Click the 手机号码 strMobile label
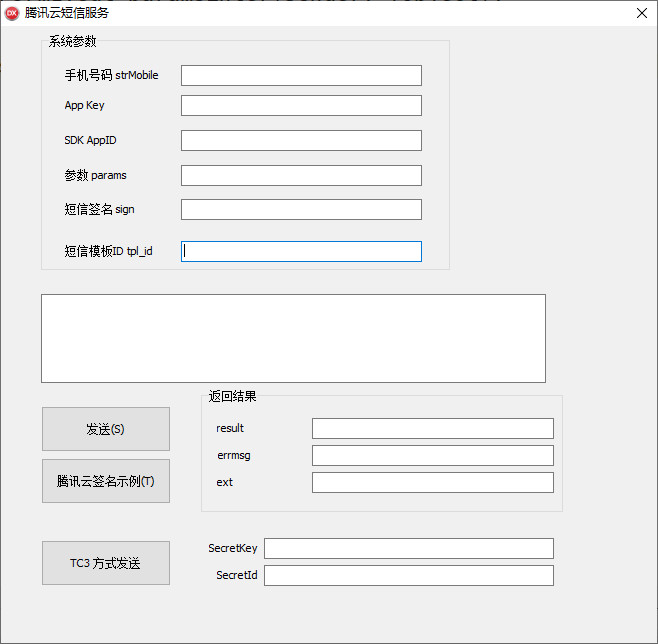This screenshot has width=658, height=644. (111, 76)
